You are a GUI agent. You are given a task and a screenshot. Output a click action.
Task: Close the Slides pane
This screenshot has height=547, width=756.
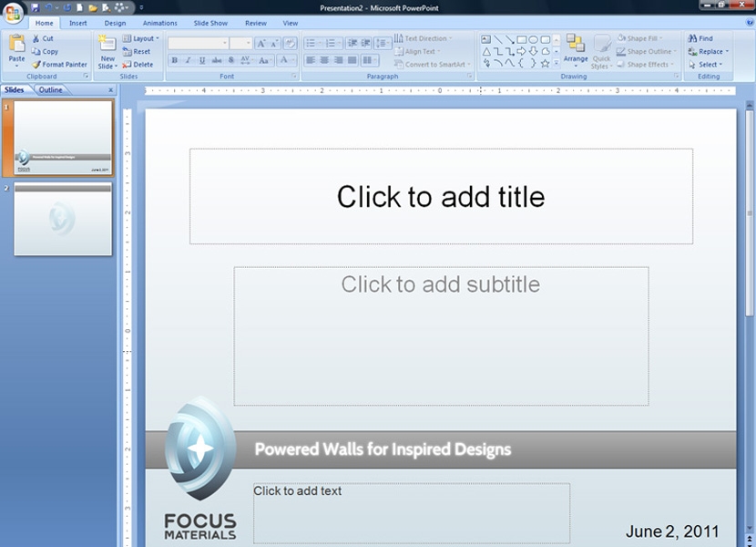(110, 89)
